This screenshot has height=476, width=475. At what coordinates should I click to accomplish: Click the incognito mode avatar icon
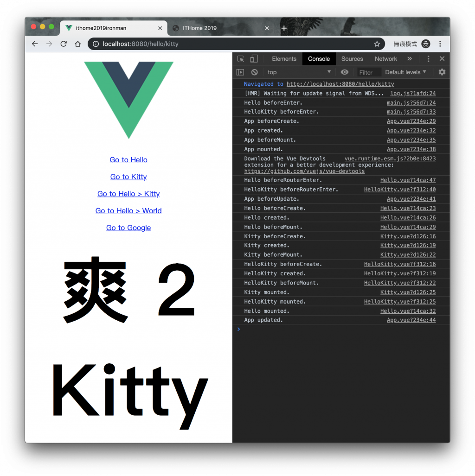425,44
